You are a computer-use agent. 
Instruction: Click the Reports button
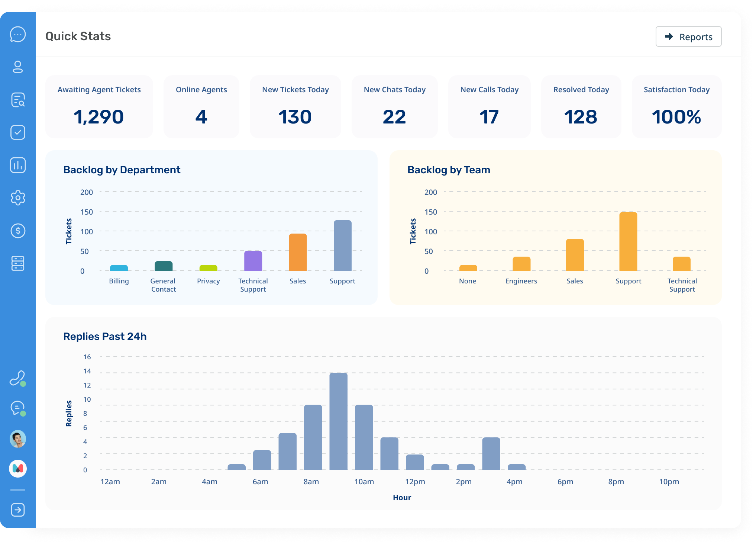[688, 37]
